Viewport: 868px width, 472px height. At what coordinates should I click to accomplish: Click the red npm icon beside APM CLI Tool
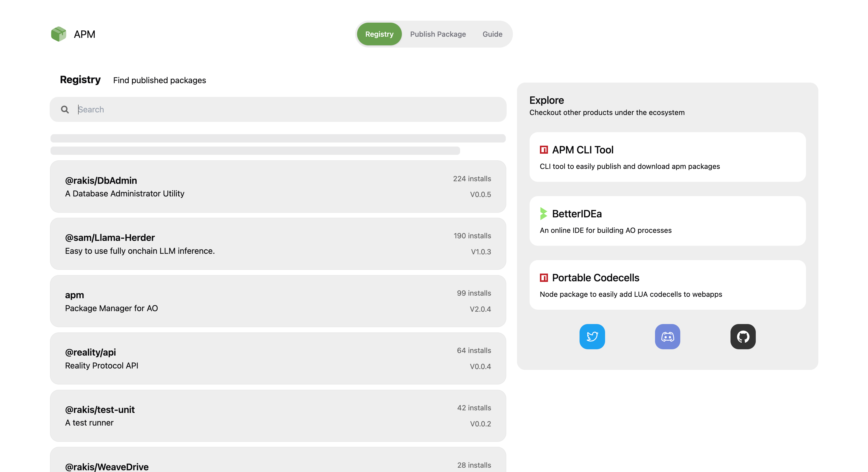coord(544,149)
